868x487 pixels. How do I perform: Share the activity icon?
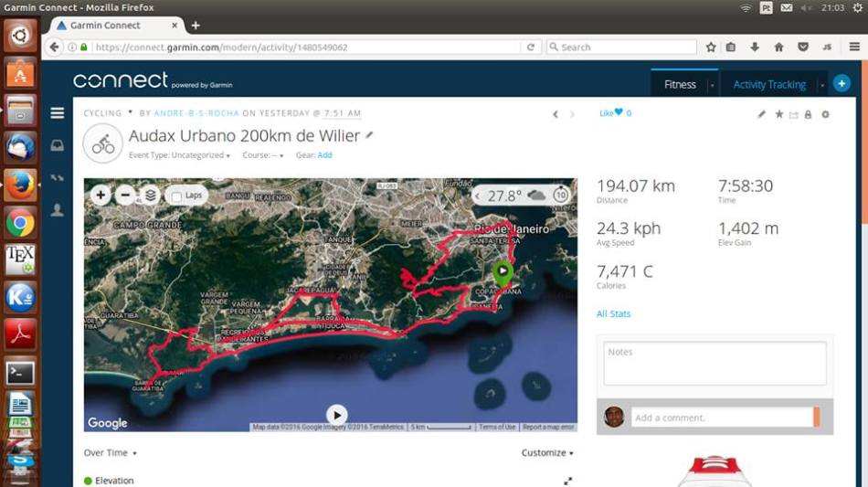[x=794, y=114]
